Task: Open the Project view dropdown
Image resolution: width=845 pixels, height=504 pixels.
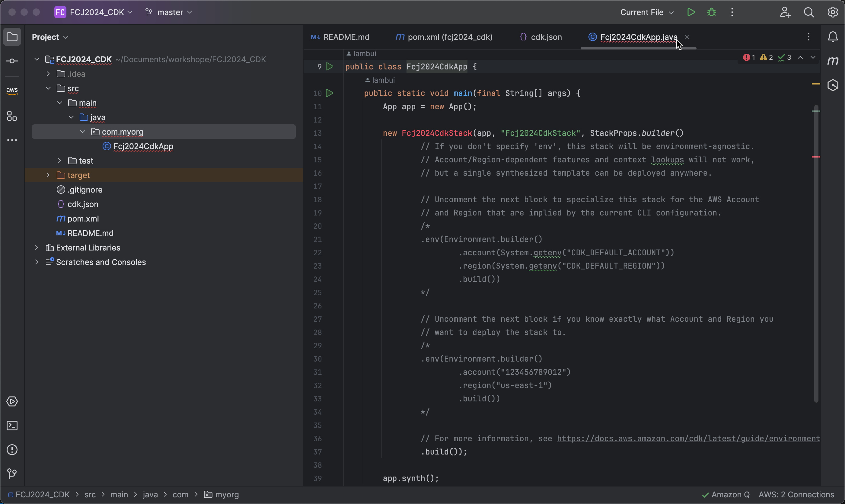Action: [50, 37]
